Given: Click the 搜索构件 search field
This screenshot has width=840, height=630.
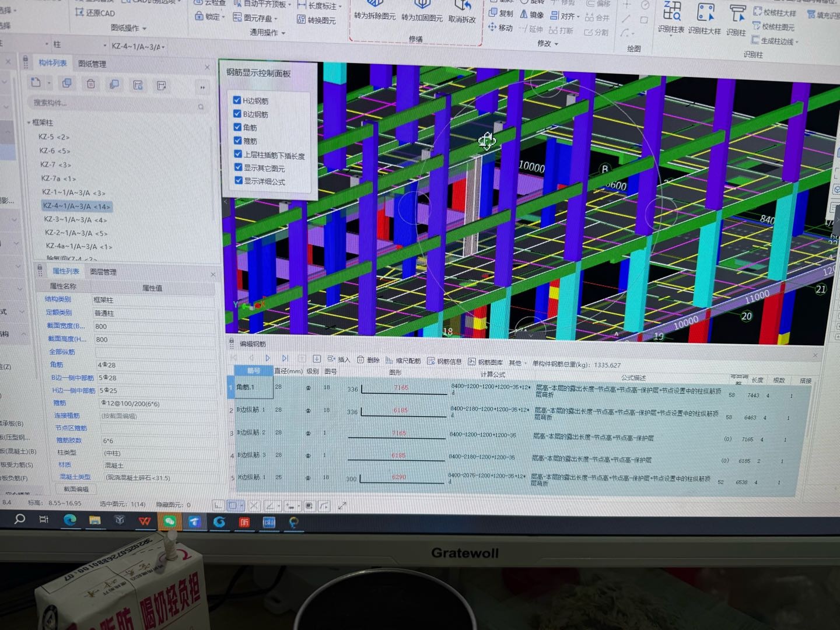Looking at the screenshot, I should (117, 104).
